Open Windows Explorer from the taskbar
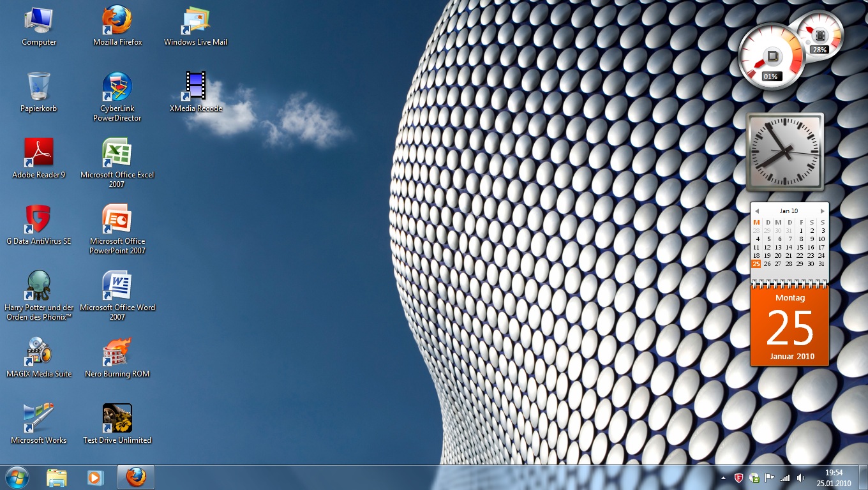This screenshot has height=490, width=868. (56, 477)
